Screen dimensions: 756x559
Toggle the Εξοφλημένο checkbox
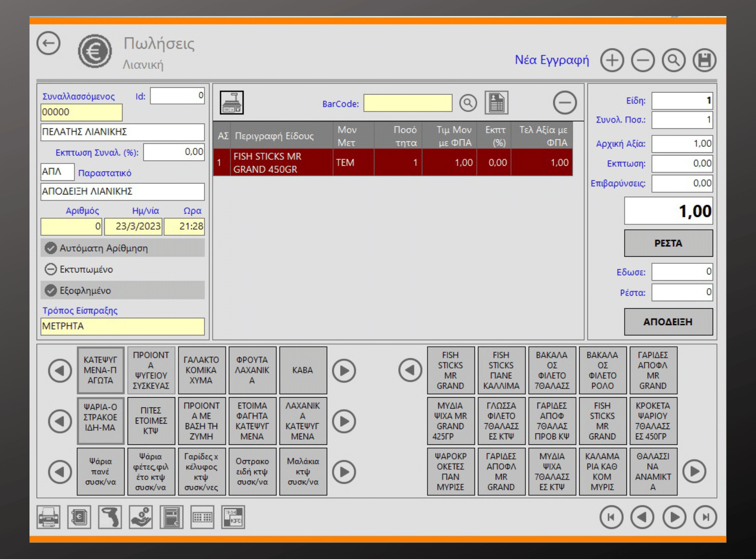tap(51, 291)
